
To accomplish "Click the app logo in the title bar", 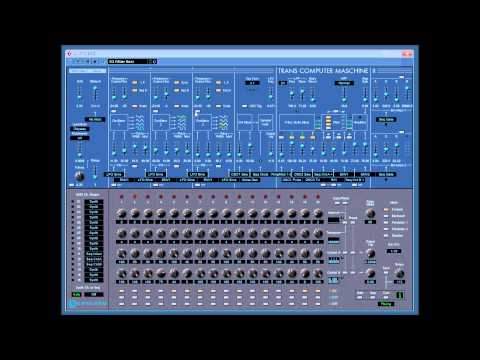I will 70,54.
